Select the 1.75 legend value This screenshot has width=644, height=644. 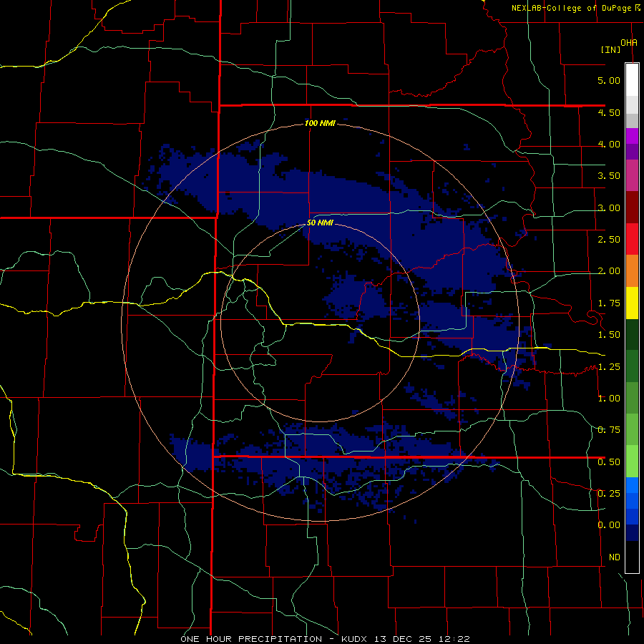tap(609, 303)
